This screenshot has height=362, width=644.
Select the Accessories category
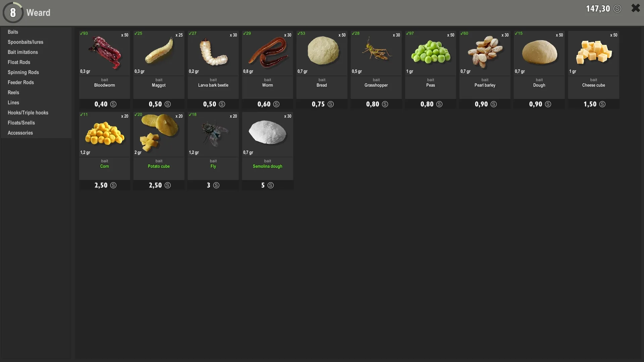[20, 133]
